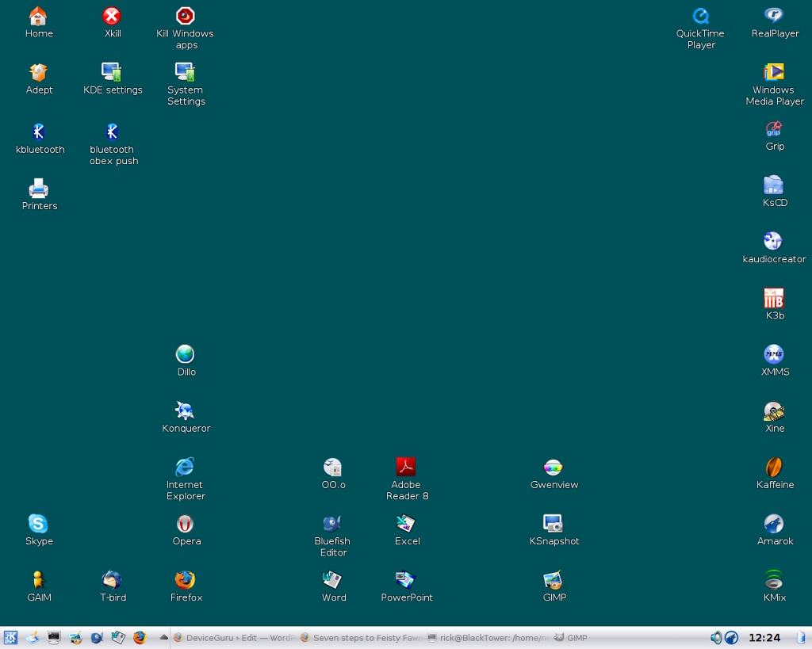Click the QuickTime Player icon
The image size is (812, 649).
[701, 17]
